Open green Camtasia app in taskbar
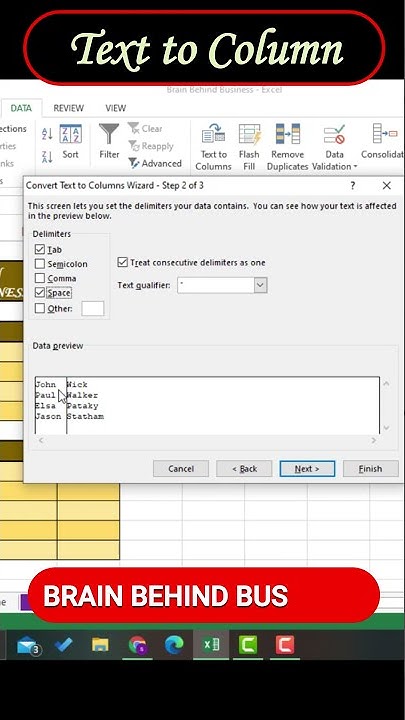This screenshot has width=405, height=720. (x=248, y=645)
